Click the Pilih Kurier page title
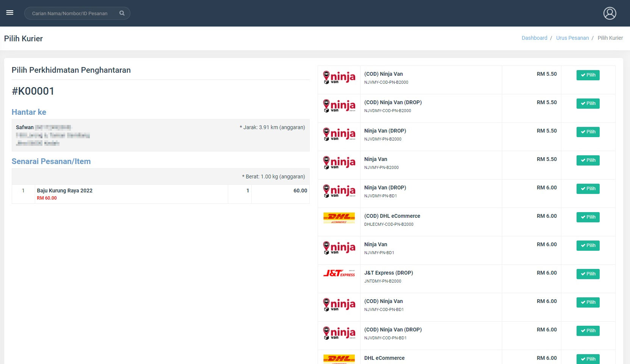This screenshot has width=630, height=364. [24, 39]
